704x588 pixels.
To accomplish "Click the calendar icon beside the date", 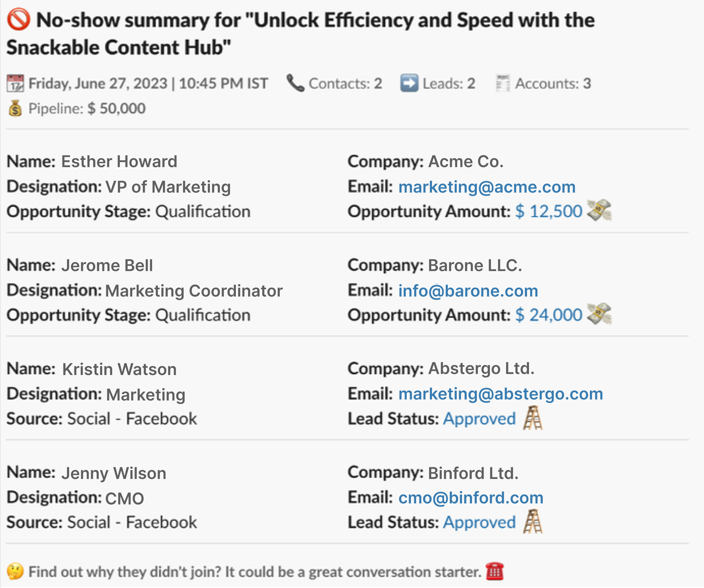I will coord(15,83).
